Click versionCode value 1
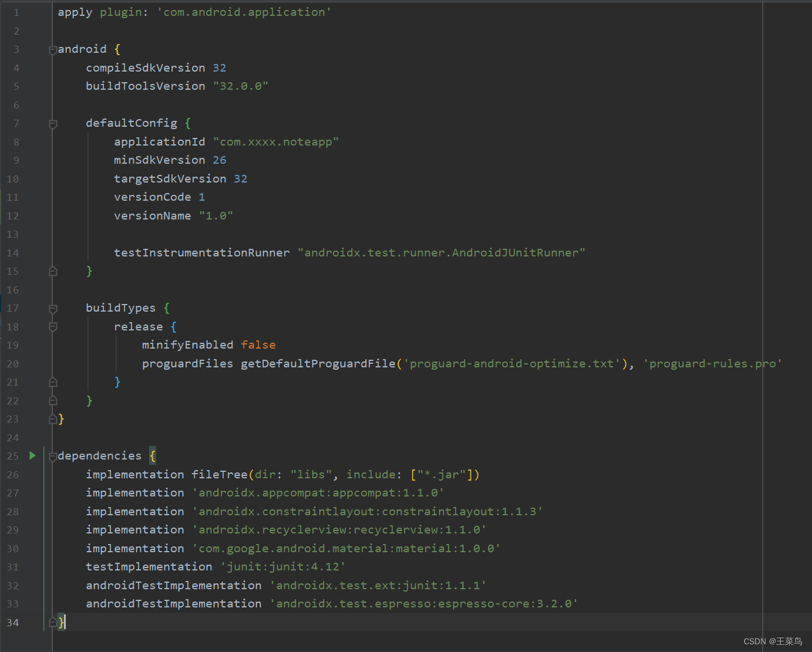This screenshot has height=652, width=812. coord(202,197)
